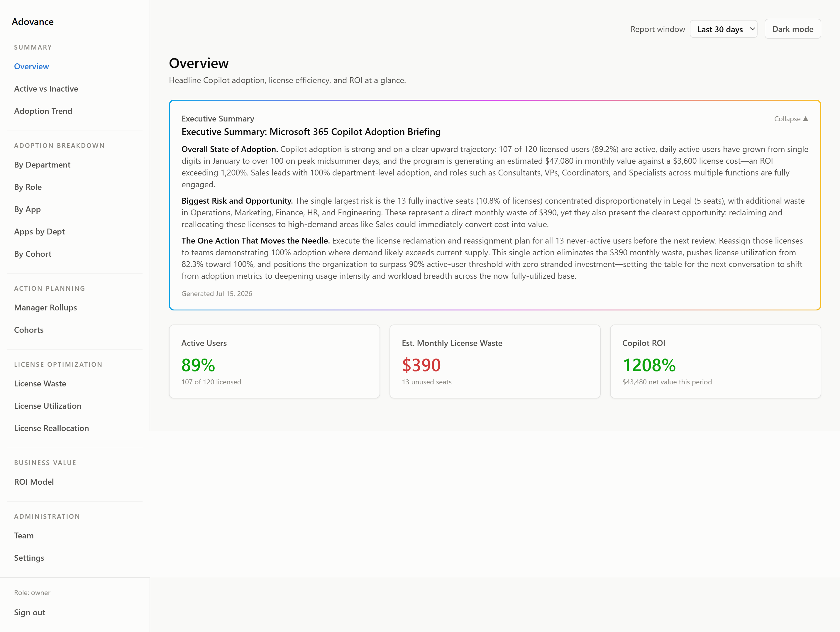Click the Copilot Adoption Briefing title
This screenshot has height=632, width=840.
(x=311, y=132)
